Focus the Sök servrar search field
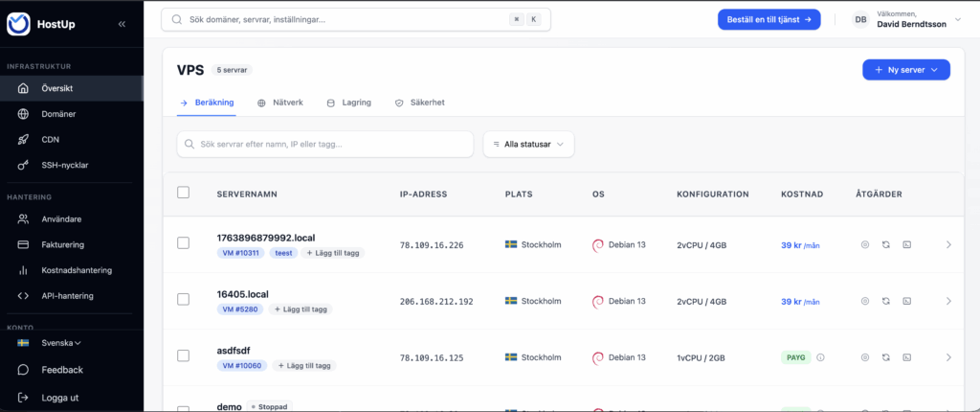Viewport: 980px width, 412px height. pos(325,144)
